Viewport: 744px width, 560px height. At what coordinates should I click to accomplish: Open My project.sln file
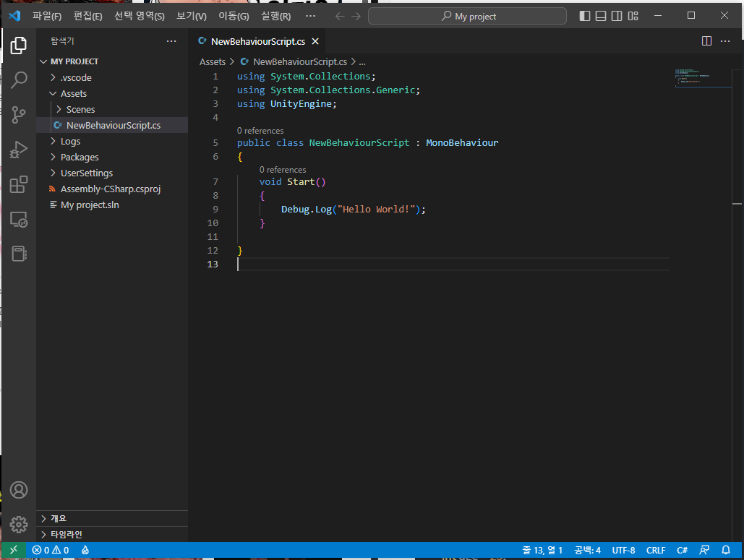point(112,204)
